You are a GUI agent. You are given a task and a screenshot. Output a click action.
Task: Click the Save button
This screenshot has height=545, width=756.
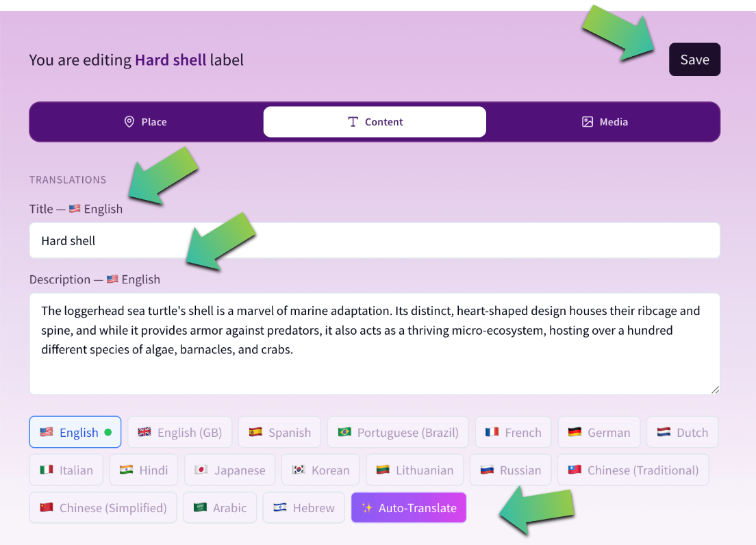pos(694,60)
